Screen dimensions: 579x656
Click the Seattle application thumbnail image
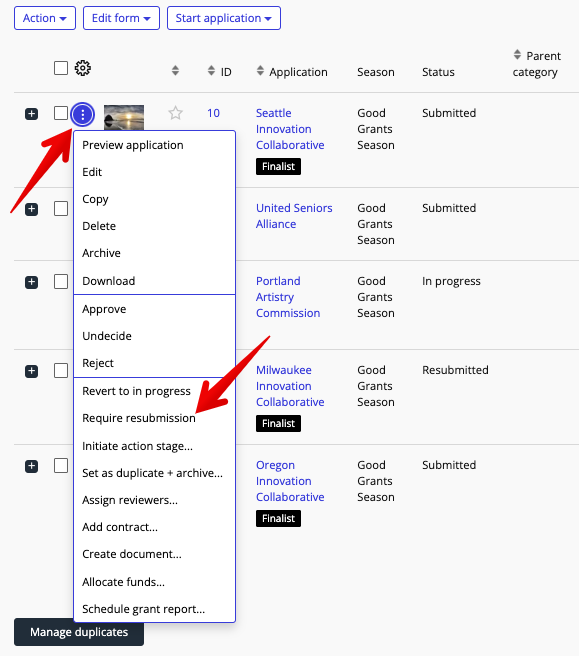point(124,118)
